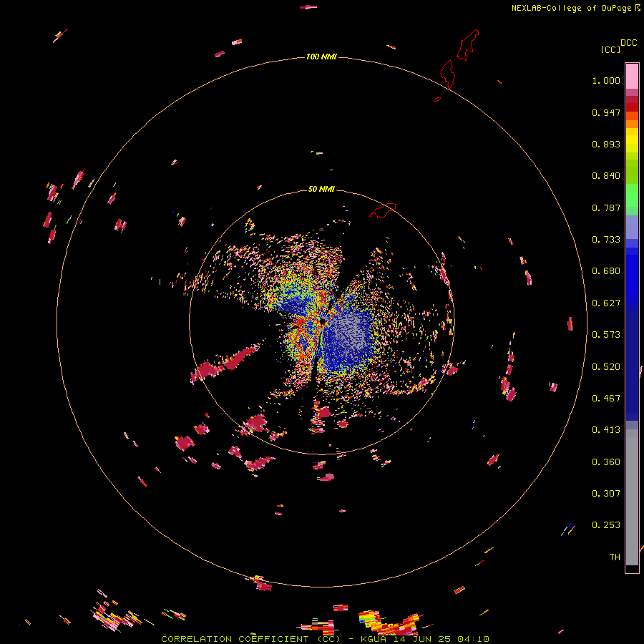
Task: Click the 50 NMI range ring label
Action: coord(321,189)
